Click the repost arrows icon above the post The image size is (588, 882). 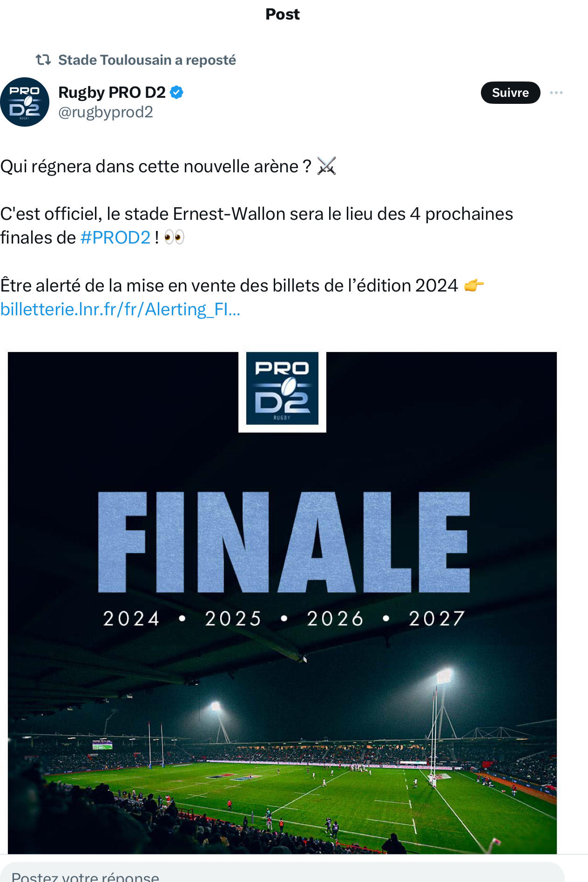pos(43,60)
